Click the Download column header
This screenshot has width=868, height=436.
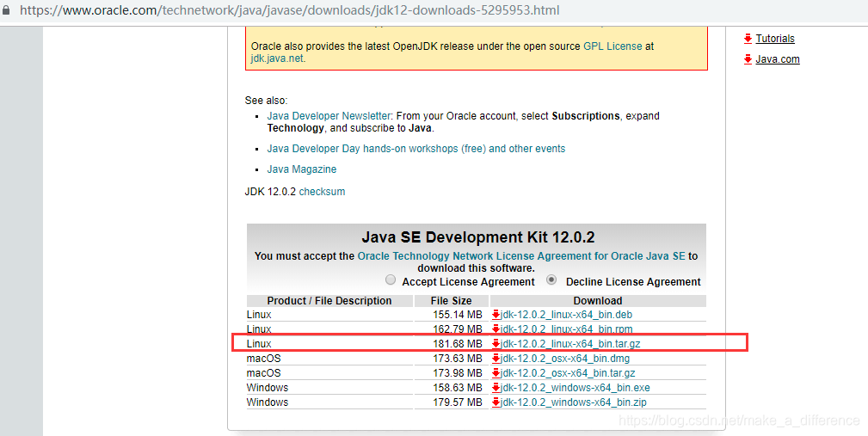coord(598,301)
